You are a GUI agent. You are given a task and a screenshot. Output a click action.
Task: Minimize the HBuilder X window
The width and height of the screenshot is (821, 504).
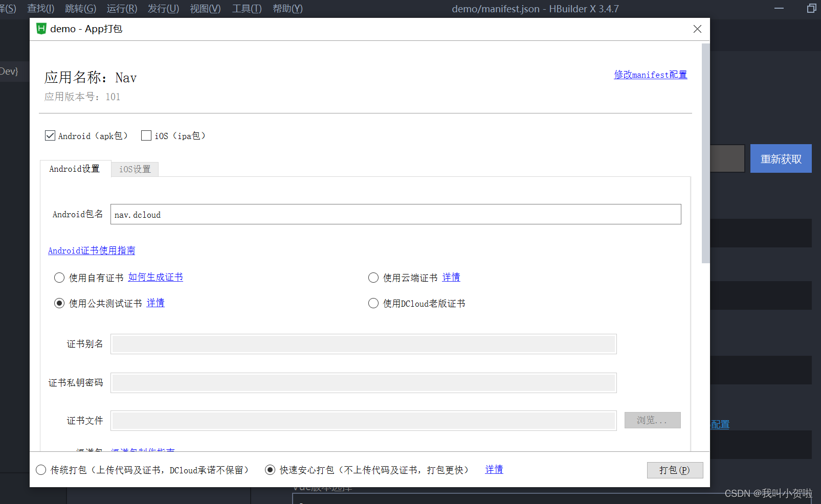[779, 8]
